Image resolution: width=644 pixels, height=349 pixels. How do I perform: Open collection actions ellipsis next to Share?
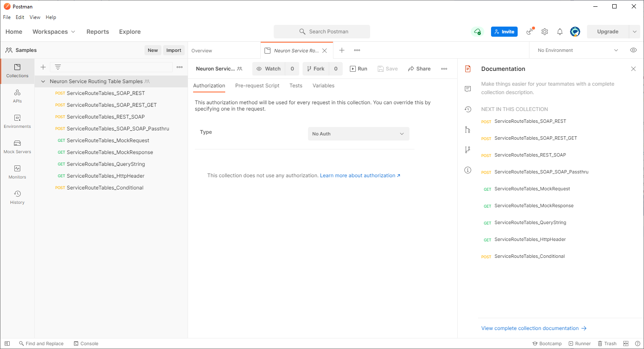444,69
